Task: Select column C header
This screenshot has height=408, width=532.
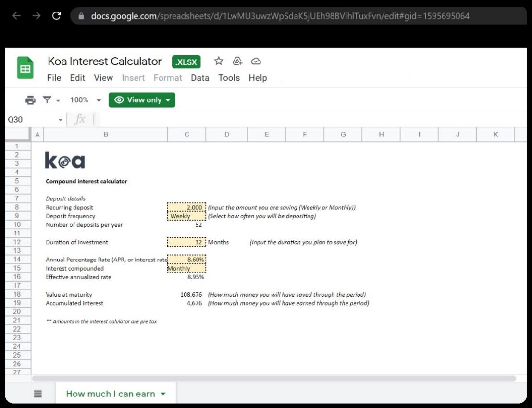Action: [x=186, y=135]
